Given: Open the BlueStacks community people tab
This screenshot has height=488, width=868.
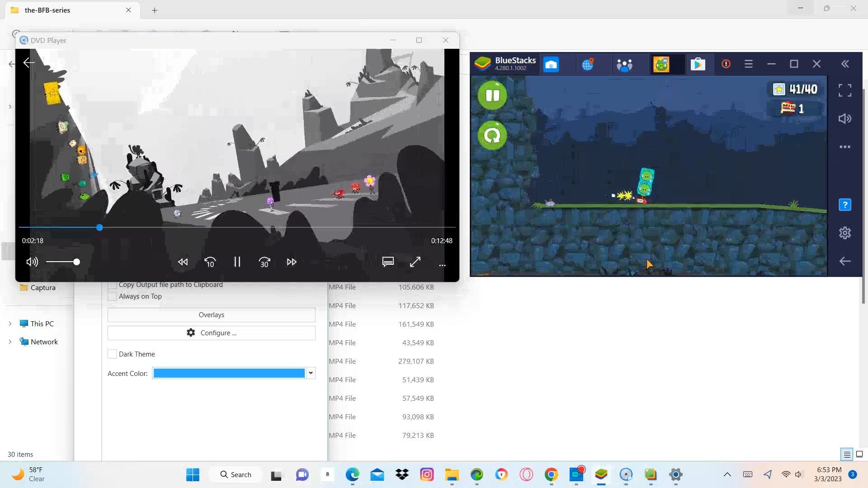Looking at the screenshot, I should coord(624,64).
